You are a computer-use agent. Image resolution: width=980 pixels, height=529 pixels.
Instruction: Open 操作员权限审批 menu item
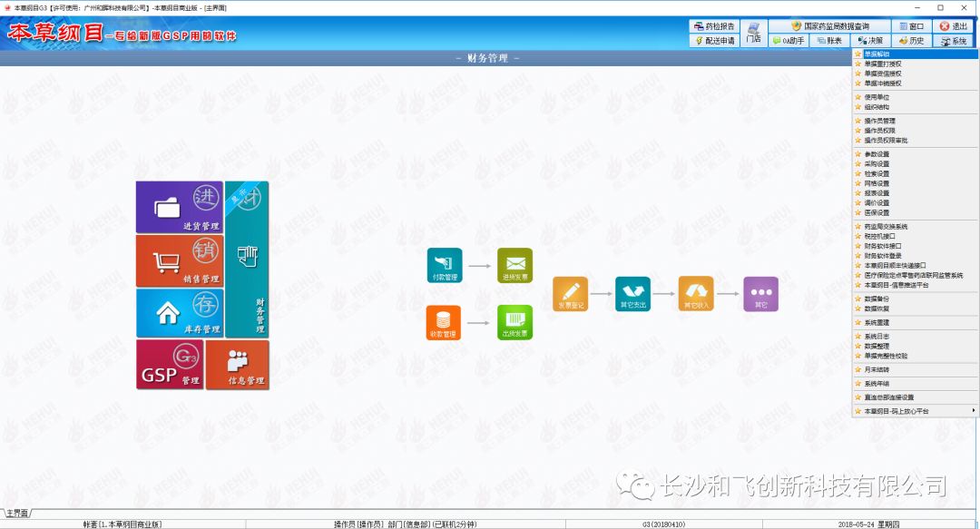point(915,140)
